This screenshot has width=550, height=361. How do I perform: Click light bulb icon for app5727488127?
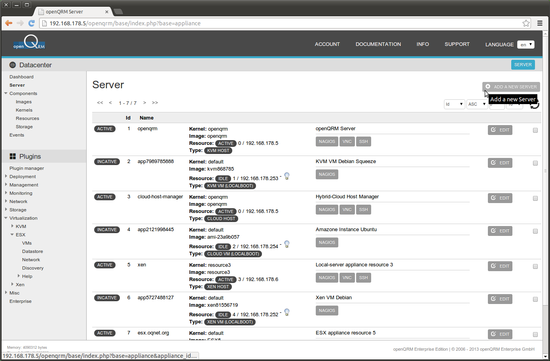(x=287, y=312)
